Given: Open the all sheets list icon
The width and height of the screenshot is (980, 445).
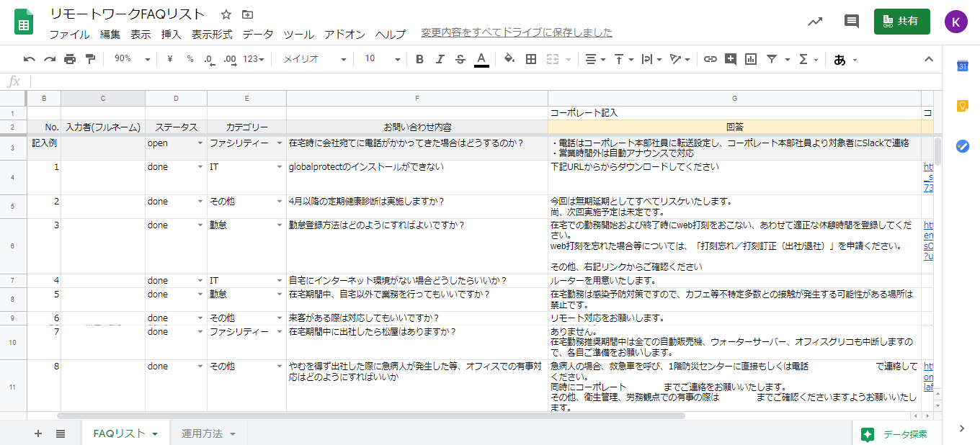Looking at the screenshot, I should [x=61, y=433].
